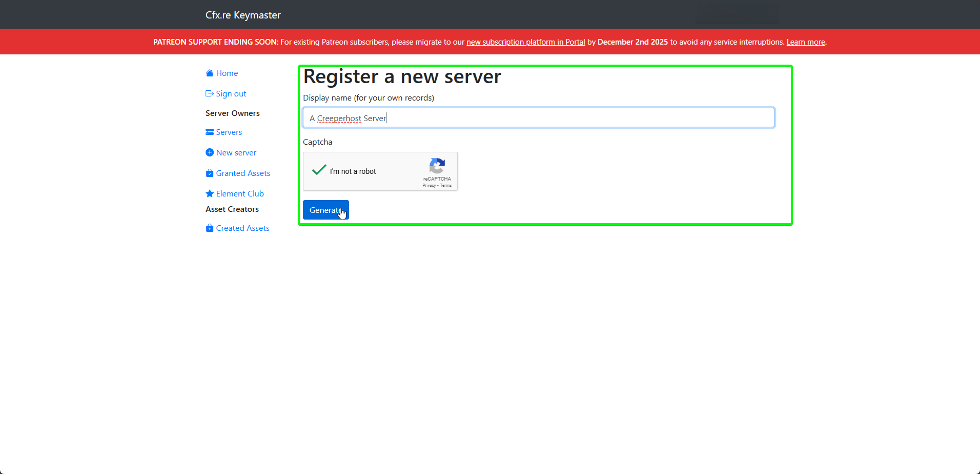Click the Servers stack icon
Screen dimensions: 980x474
pyautogui.click(x=210, y=132)
